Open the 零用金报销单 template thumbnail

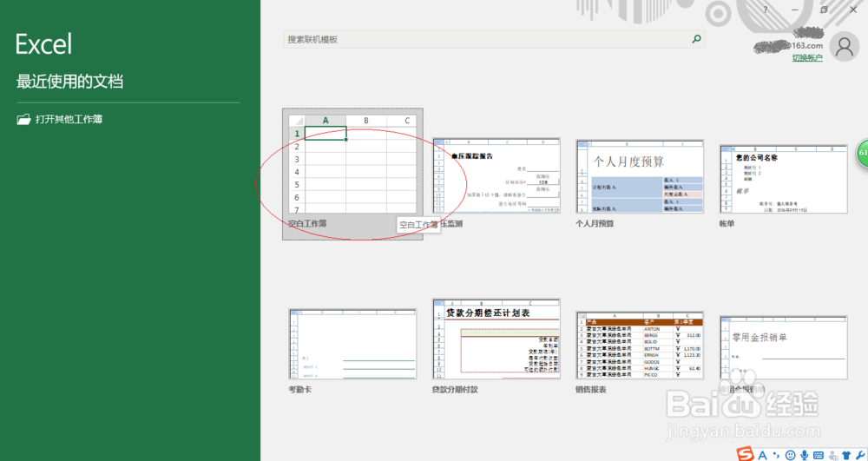(x=784, y=347)
